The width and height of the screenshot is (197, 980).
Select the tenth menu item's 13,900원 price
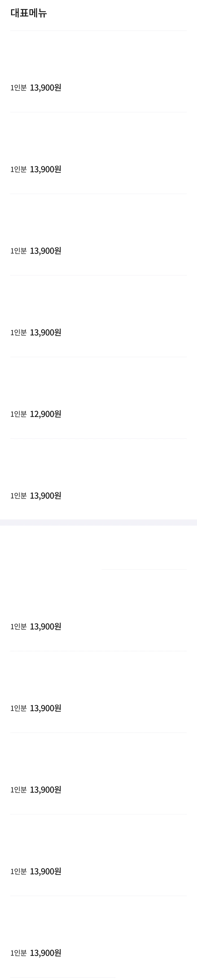click(46, 871)
